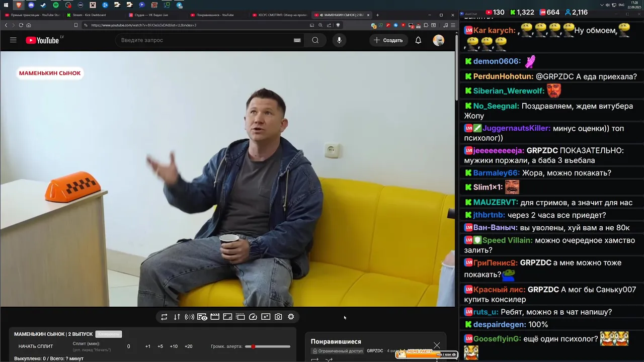Open the on-screen keyboard icon in search box
The height and width of the screenshot is (362, 644).
pos(297,40)
